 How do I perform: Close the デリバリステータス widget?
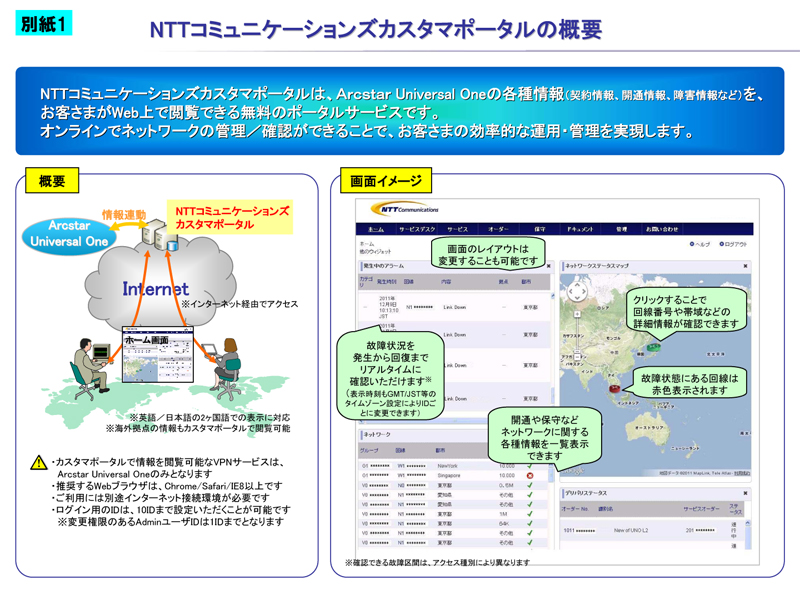[745, 493]
